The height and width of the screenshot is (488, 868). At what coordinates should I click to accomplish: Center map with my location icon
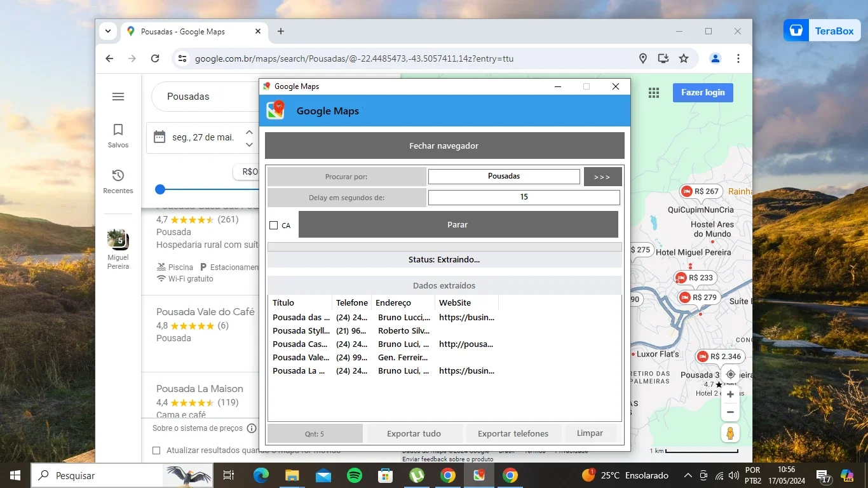click(730, 374)
